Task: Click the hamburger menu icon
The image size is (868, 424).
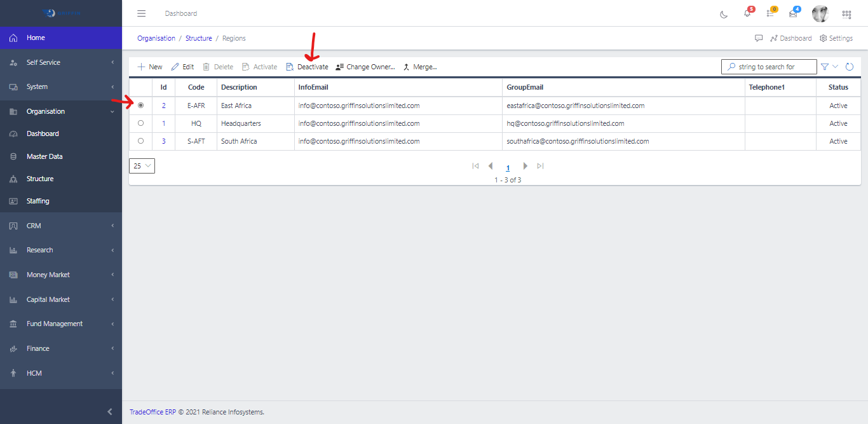Action: pos(141,13)
